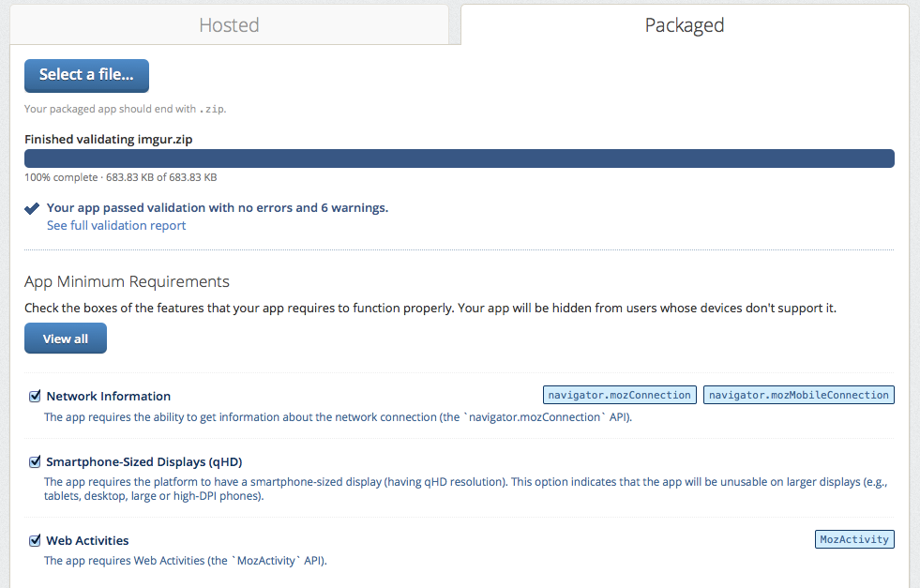This screenshot has width=920, height=588.
Task: Uncheck the Network Information checkbox
Action: point(35,396)
